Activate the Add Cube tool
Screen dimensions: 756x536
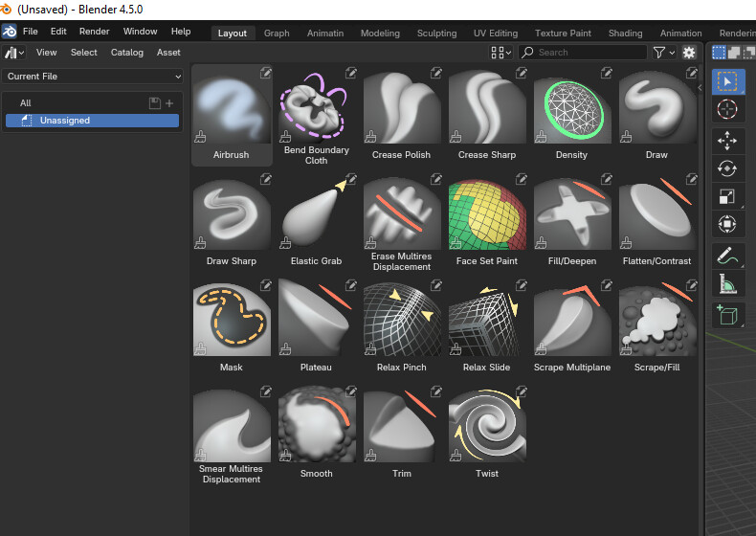pyautogui.click(x=728, y=316)
